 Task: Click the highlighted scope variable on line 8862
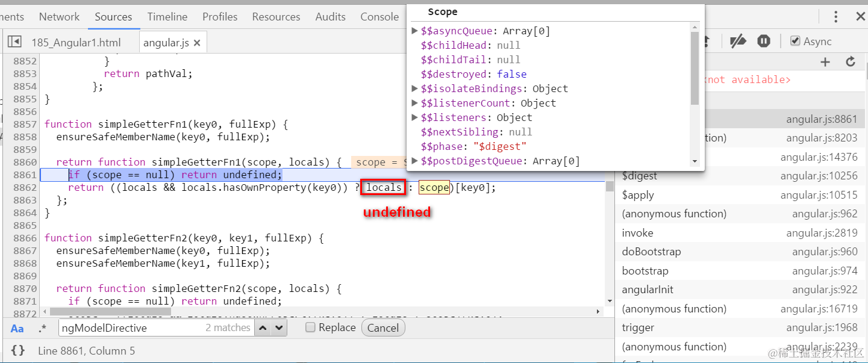coord(434,187)
